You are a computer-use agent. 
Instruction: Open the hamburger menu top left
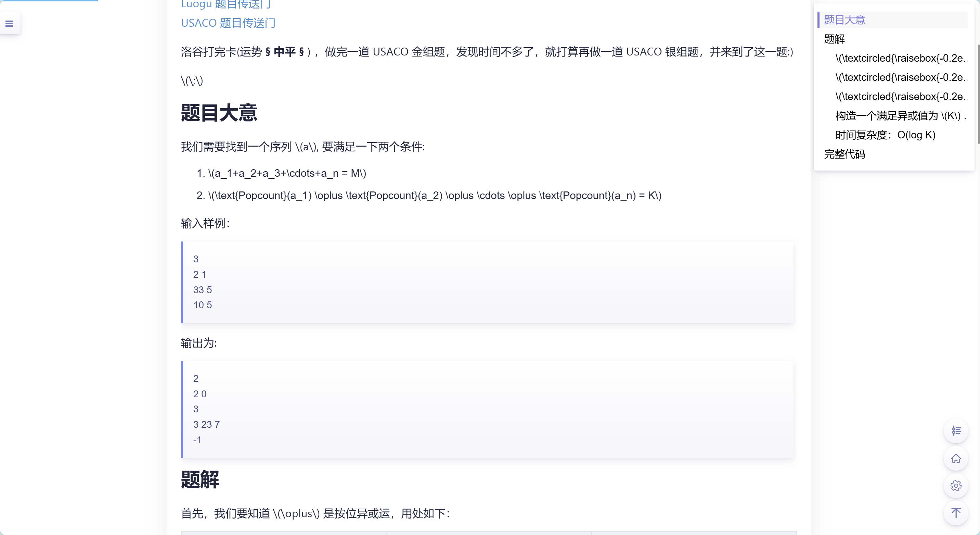[x=10, y=23]
